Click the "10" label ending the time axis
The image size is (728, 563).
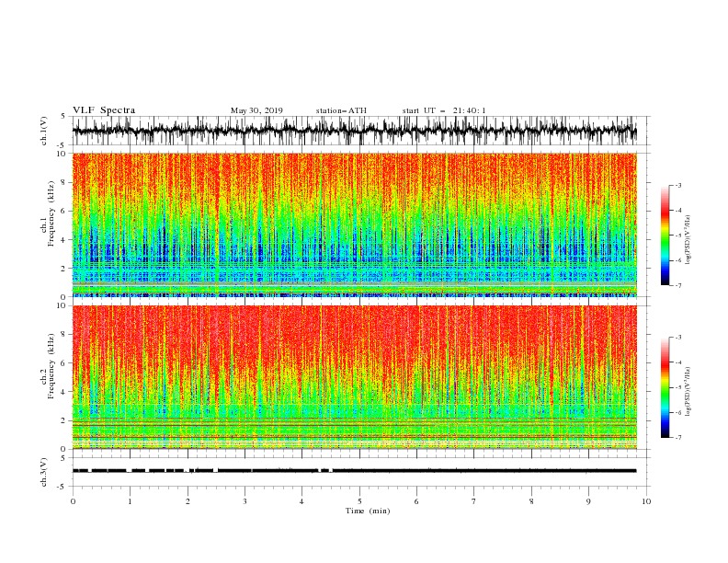tap(646, 501)
